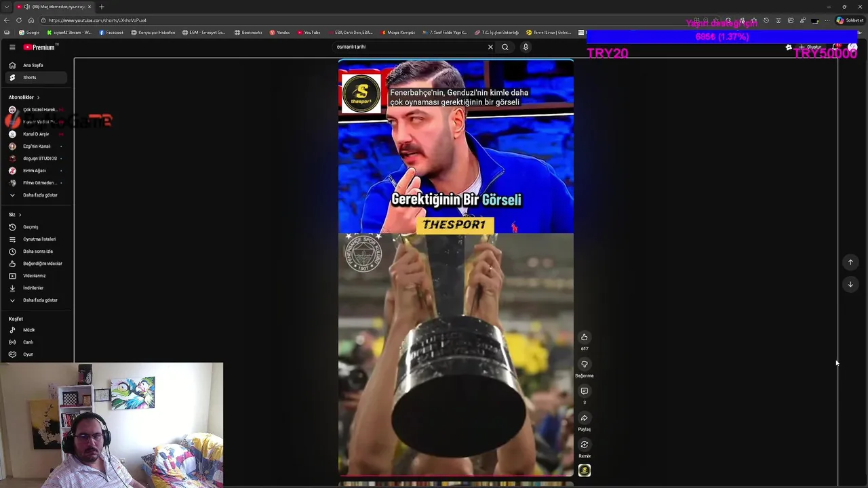Image resolution: width=868 pixels, height=488 pixels.
Task: Open browser three-dots settings menu
Action: (827, 20)
